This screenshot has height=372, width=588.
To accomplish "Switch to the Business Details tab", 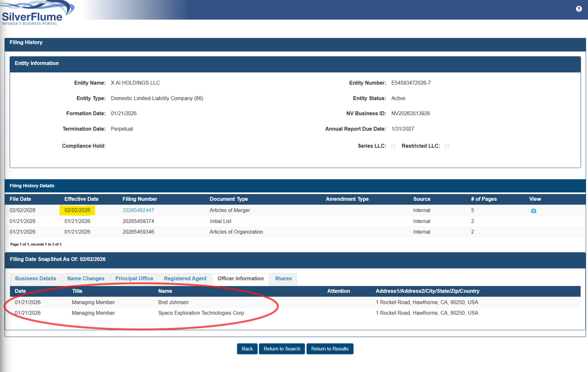I will click(x=36, y=278).
